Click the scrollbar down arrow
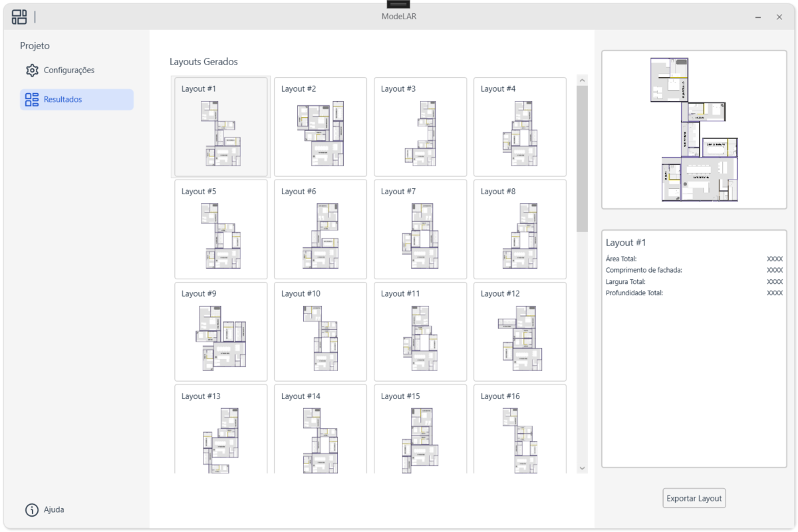Screen dimensions: 798x532 click(x=582, y=468)
